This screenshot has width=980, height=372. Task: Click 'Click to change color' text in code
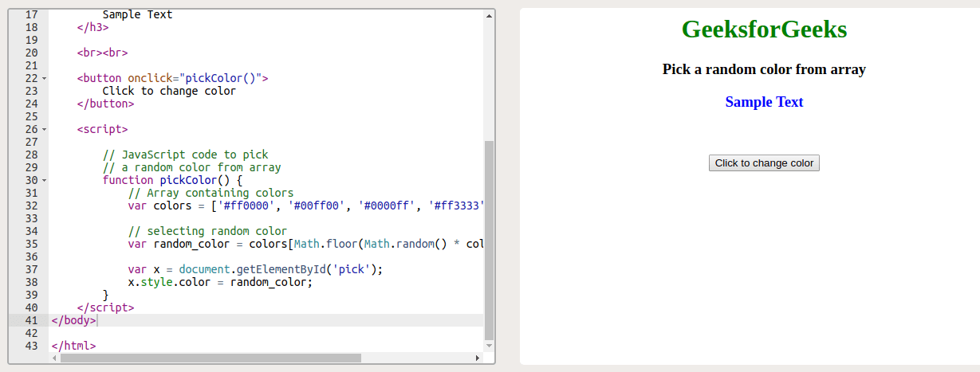coord(169,91)
